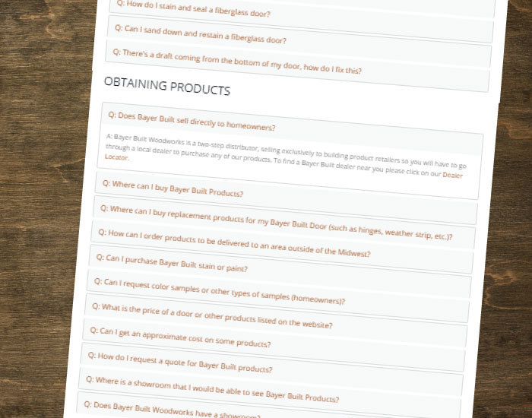This screenshot has height=418, width=532.
Task: Expand the 'Where is a showroom' question
Action: click(x=212, y=389)
